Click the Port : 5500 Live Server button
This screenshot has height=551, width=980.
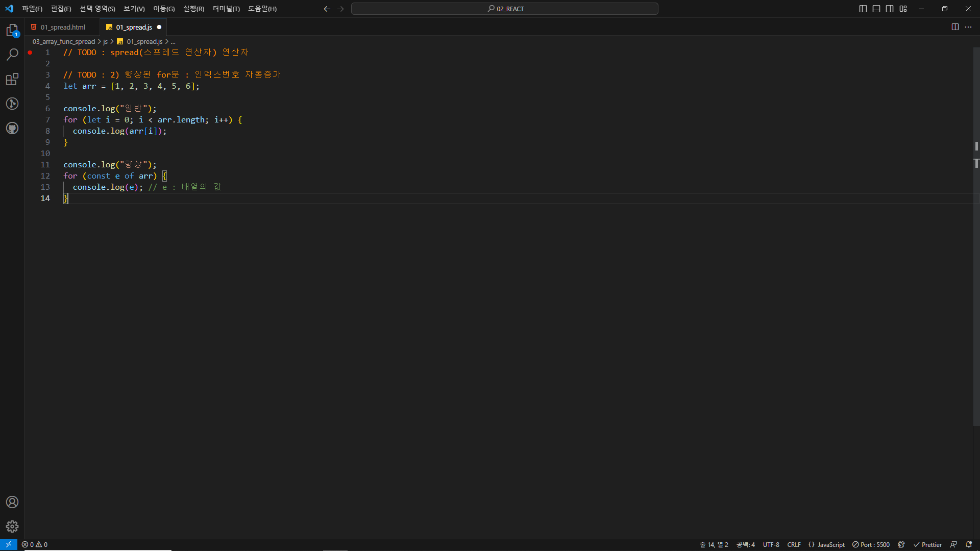[x=871, y=545]
